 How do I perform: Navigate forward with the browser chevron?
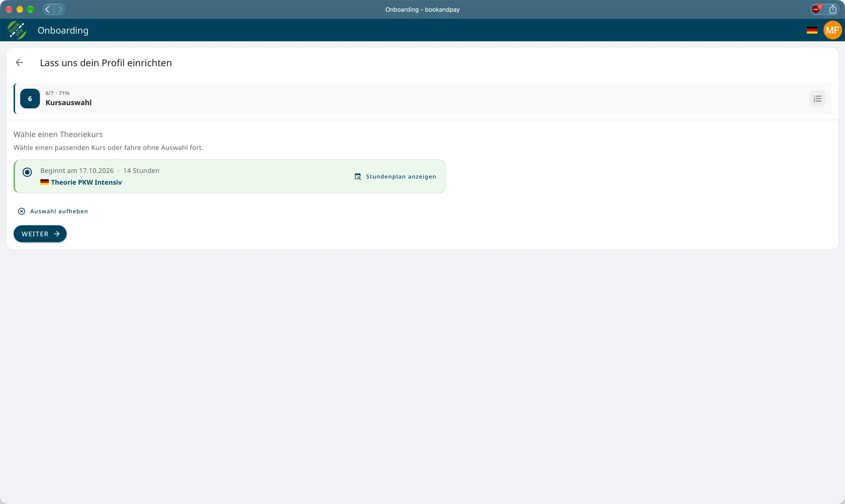(x=60, y=10)
